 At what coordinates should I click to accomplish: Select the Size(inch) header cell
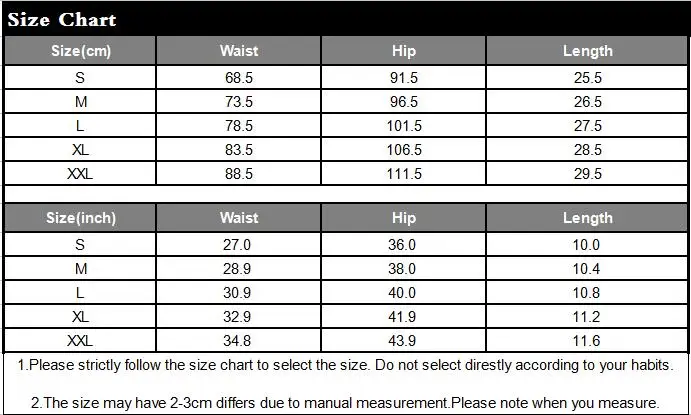(81, 218)
